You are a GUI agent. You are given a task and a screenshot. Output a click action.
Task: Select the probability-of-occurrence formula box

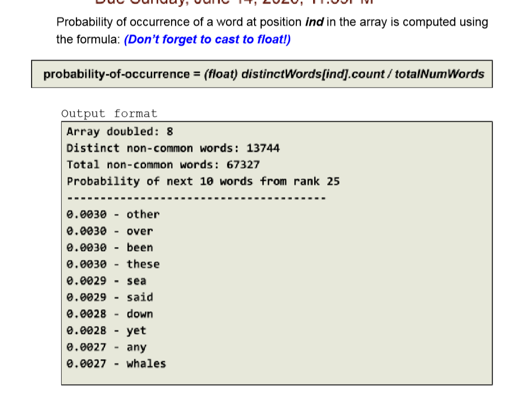tap(262, 74)
